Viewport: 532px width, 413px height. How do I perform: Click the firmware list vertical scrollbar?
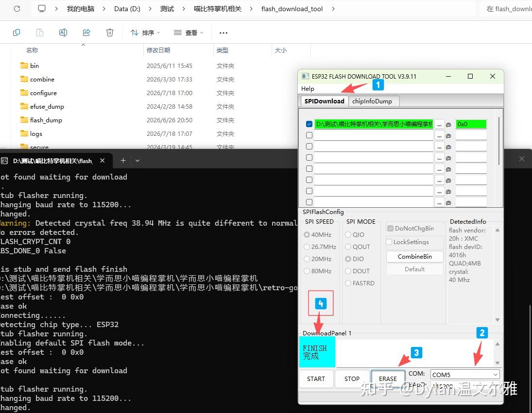tap(499, 141)
